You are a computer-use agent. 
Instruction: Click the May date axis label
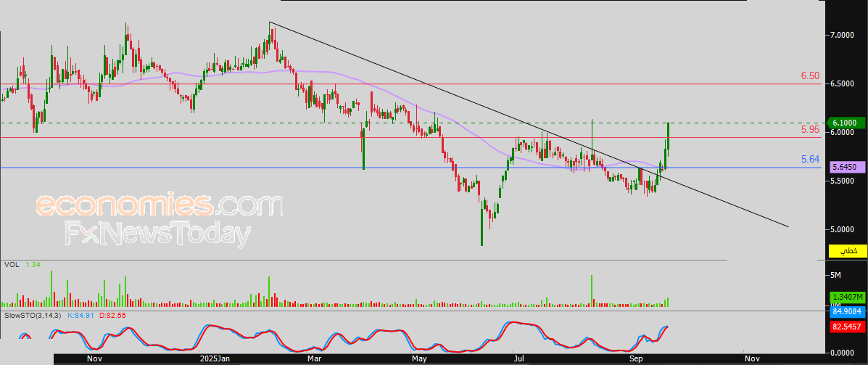coord(419,358)
